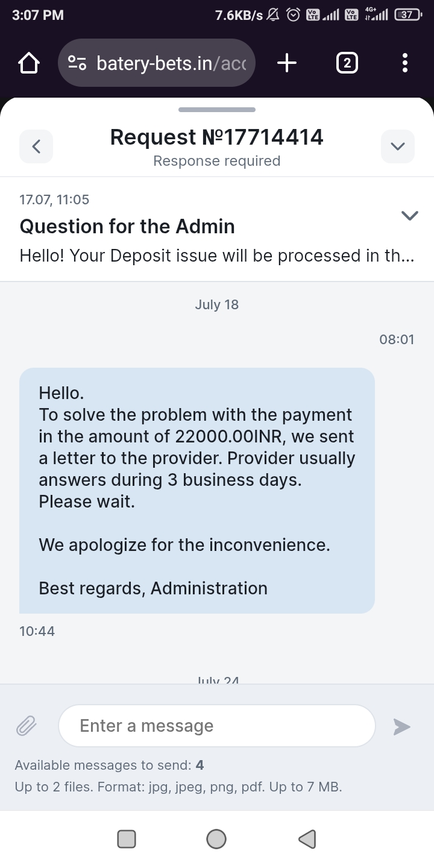Open the tab switcher showing 2 tabs
The width and height of the screenshot is (434, 868).
click(346, 63)
